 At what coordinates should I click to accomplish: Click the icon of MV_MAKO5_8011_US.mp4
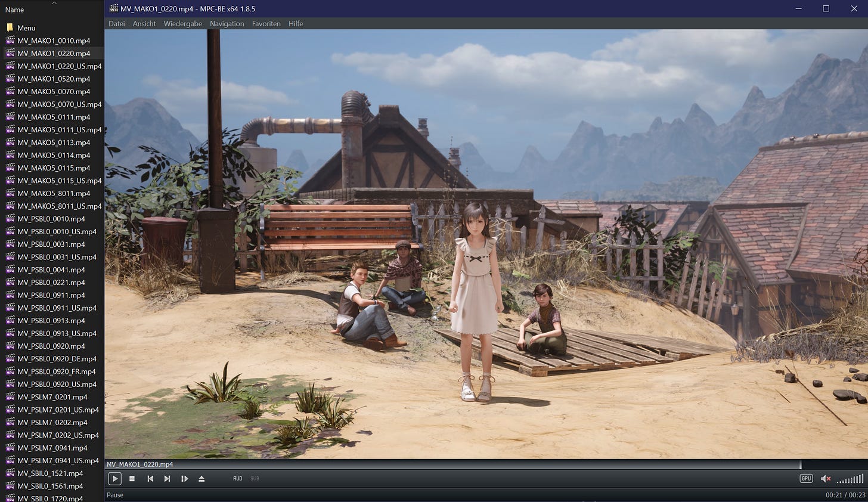10,206
